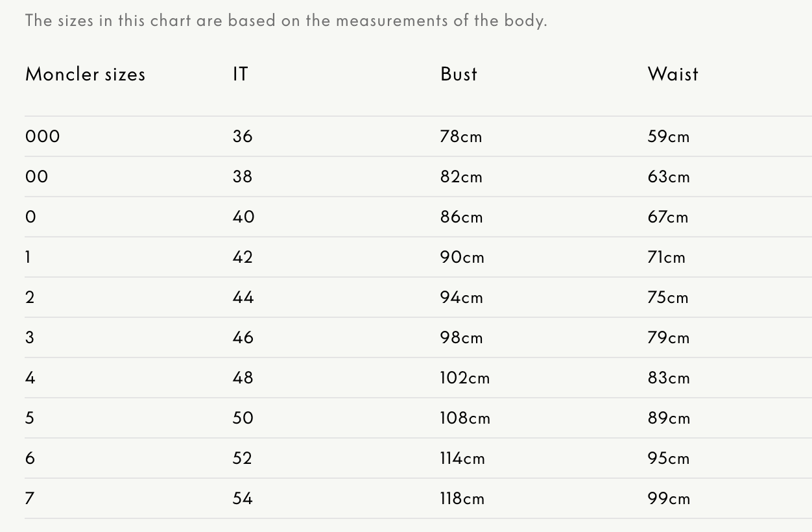Screen dimensions: 812x532
Task: Click Moncler size 6 cell
Action: [x=30, y=458]
